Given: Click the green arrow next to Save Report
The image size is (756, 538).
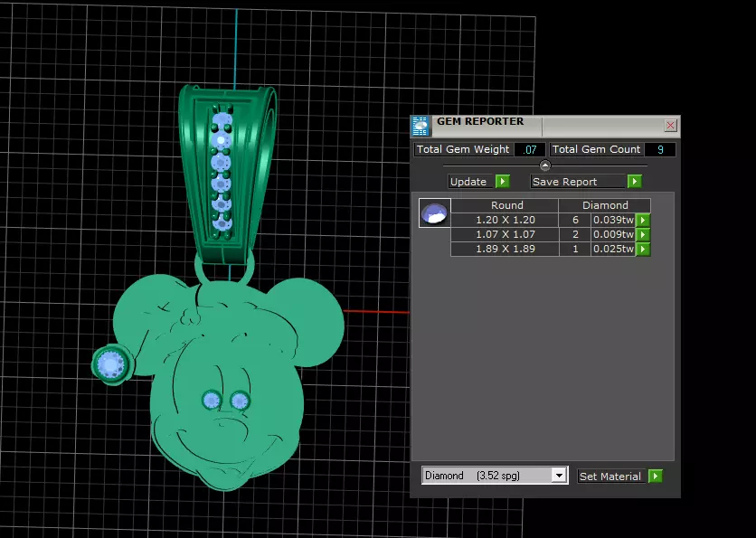Looking at the screenshot, I should click(635, 181).
